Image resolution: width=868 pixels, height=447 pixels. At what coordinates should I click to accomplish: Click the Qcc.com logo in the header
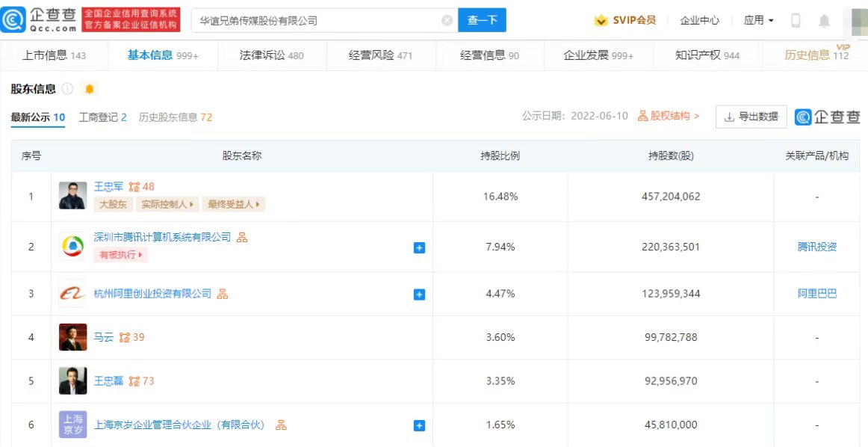pos(39,20)
